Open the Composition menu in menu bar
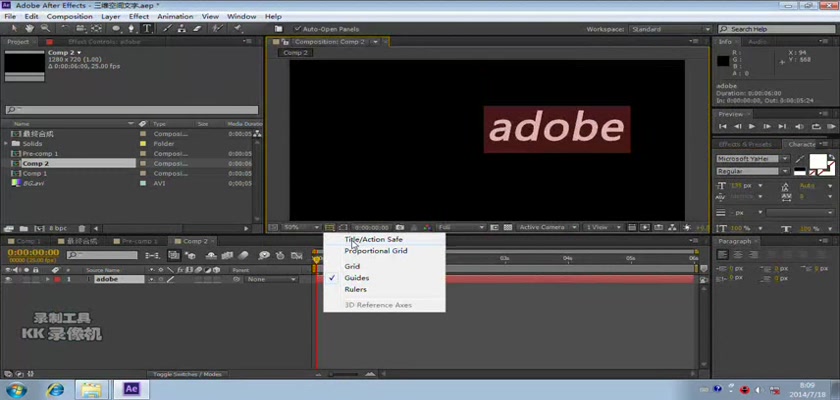The height and width of the screenshot is (400, 840). 70,17
